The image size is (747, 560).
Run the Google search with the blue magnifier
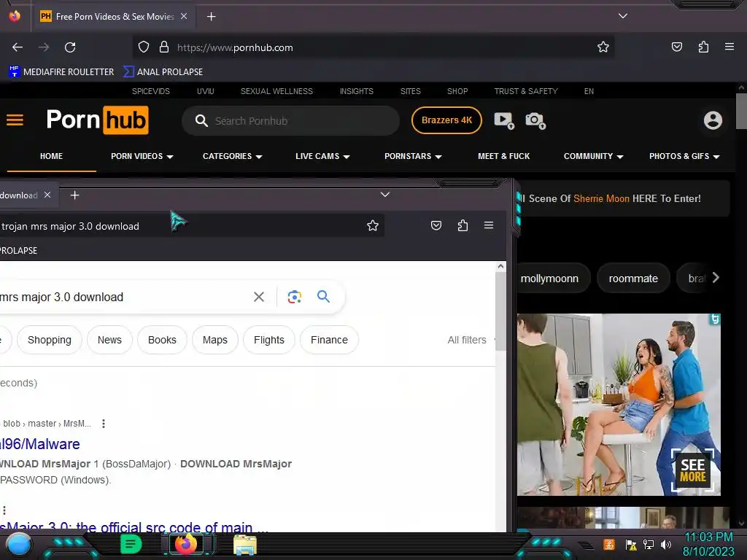[x=323, y=297]
